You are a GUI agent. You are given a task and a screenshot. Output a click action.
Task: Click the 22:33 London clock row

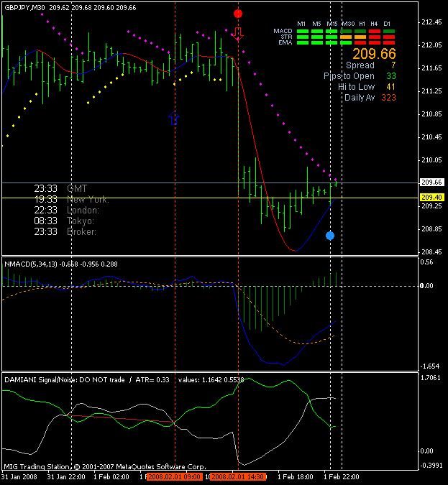point(66,211)
